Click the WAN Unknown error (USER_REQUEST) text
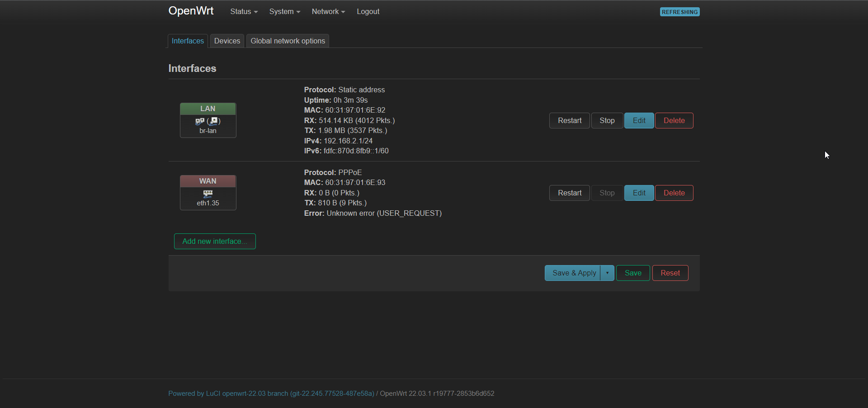The height and width of the screenshot is (408, 868). 384,213
